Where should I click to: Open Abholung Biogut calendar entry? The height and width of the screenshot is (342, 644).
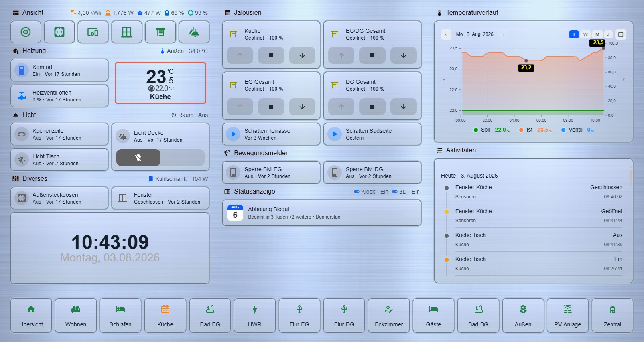click(x=322, y=213)
